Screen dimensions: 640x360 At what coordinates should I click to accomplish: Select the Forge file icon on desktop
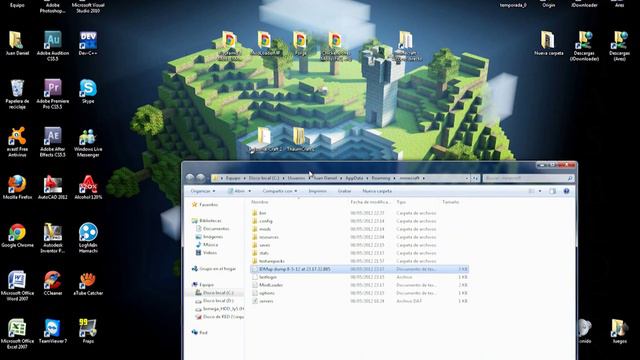pos(300,43)
